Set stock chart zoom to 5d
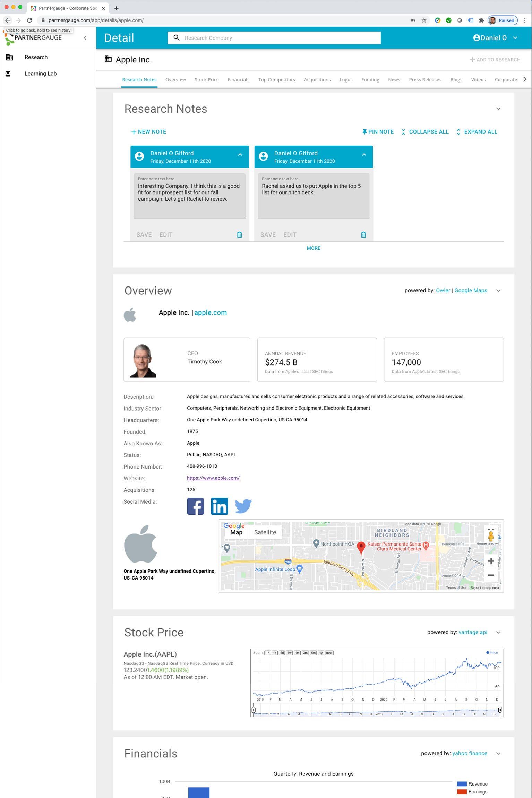Viewport: 532px width, 798px height. point(282,653)
